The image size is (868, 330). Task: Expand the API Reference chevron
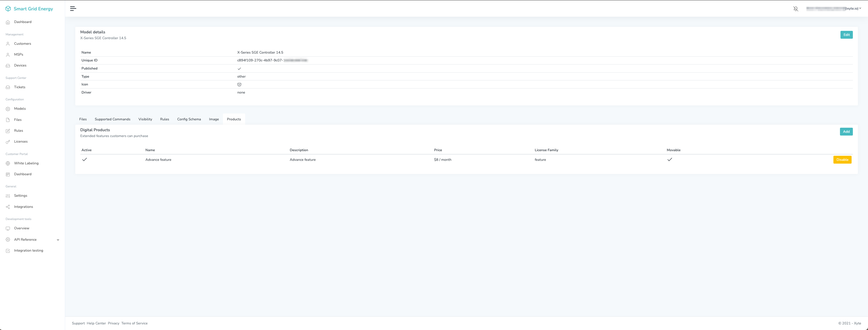click(58, 240)
